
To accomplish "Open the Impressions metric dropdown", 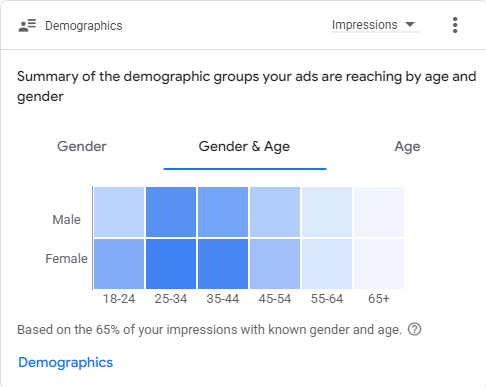I will [x=375, y=25].
